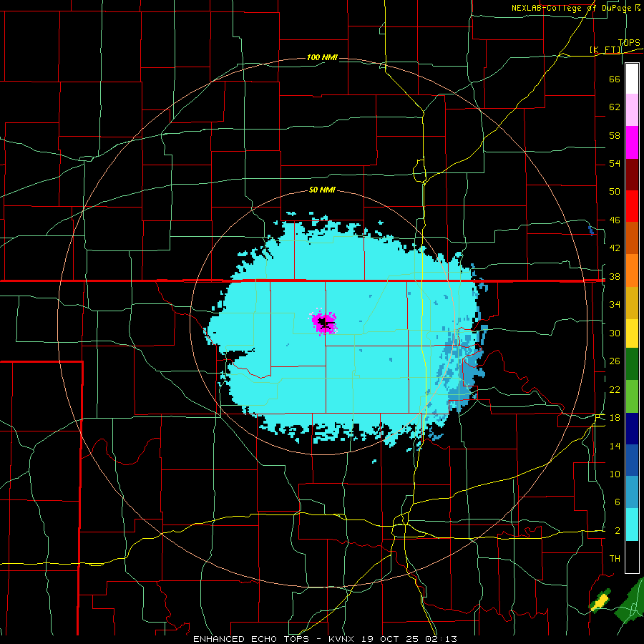Click the legend value "34"
This screenshot has height=644, width=644.
pyautogui.click(x=615, y=305)
